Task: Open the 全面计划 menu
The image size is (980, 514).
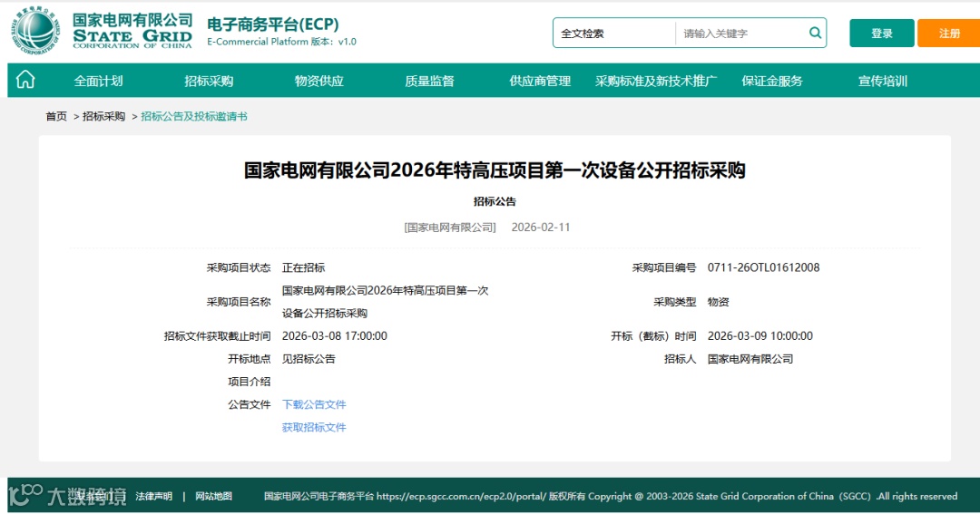Action: pyautogui.click(x=98, y=81)
